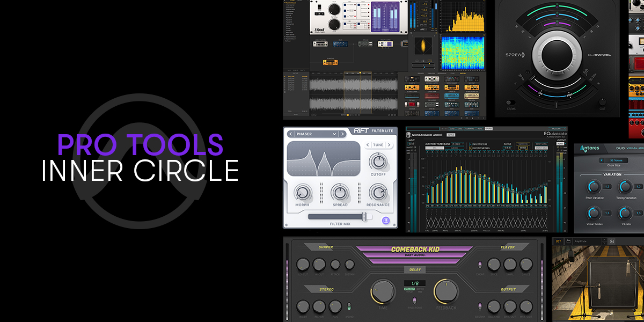Click the Pan knob in Stereo section
The height and width of the screenshot is (322, 644).
(335, 306)
